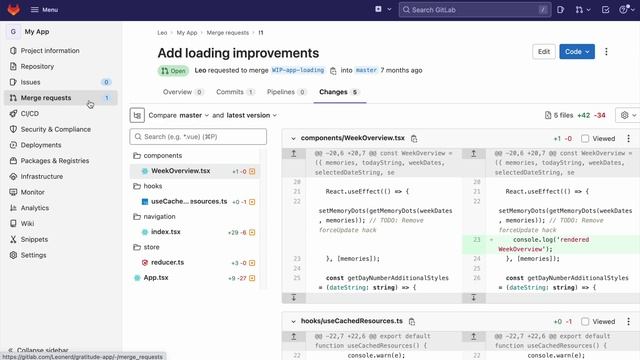Open useCachedResources.ts file options kebab

(629, 322)
